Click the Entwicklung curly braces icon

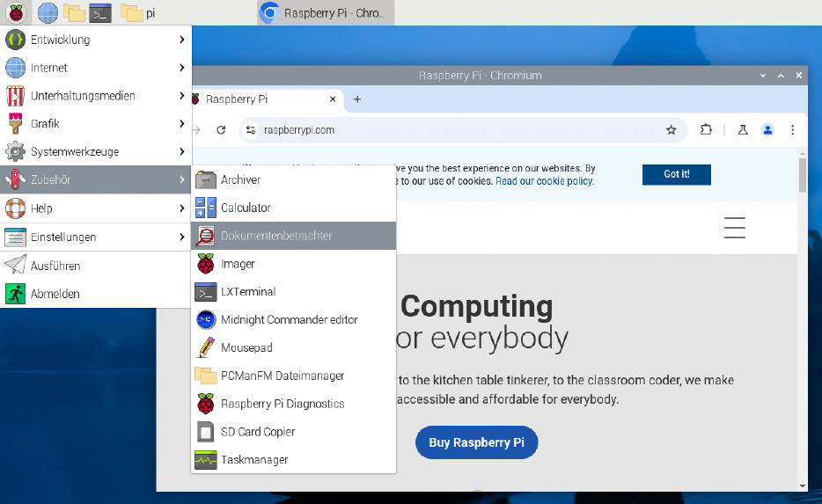[x=15, y=40]
